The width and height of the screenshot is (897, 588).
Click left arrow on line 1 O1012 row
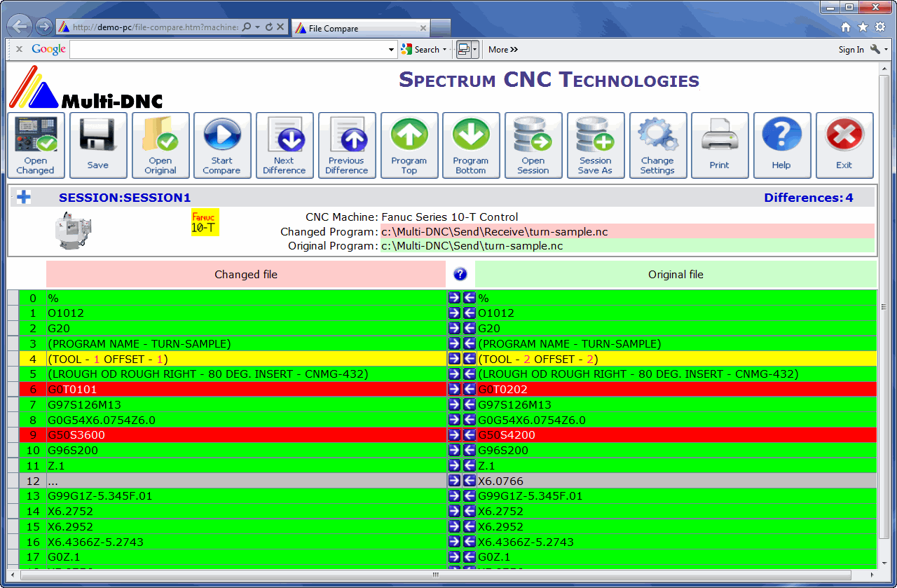pos(470,313)
